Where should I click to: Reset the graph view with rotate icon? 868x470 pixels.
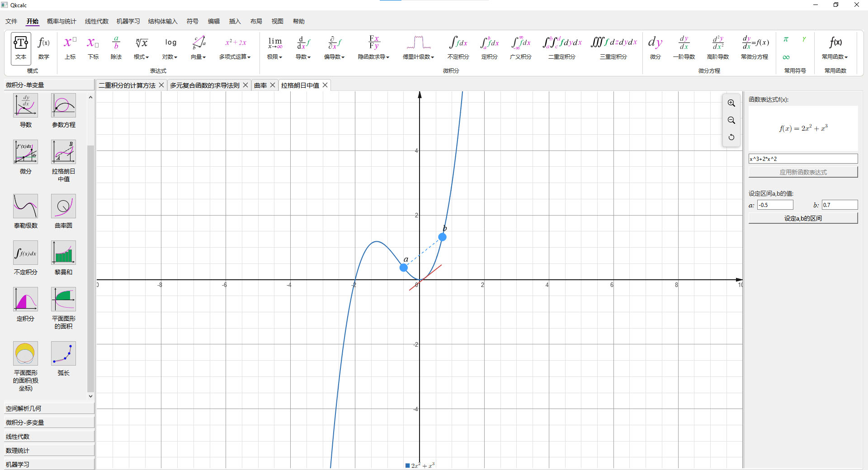[x=731, y=137]
